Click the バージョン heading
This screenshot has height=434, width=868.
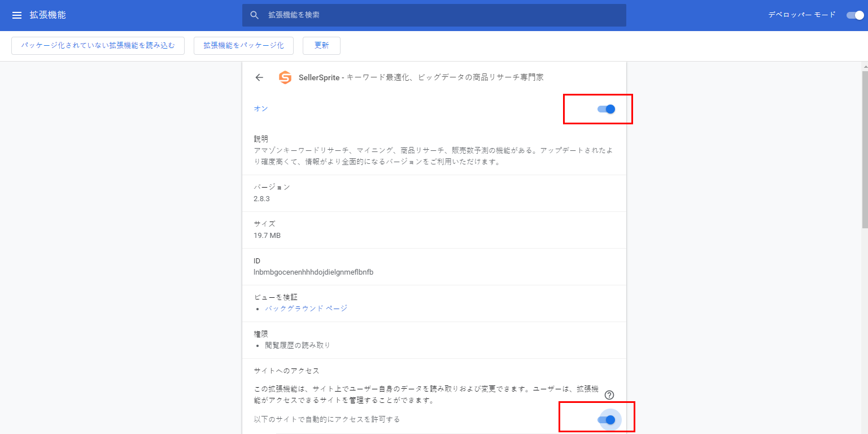point(272,187)
